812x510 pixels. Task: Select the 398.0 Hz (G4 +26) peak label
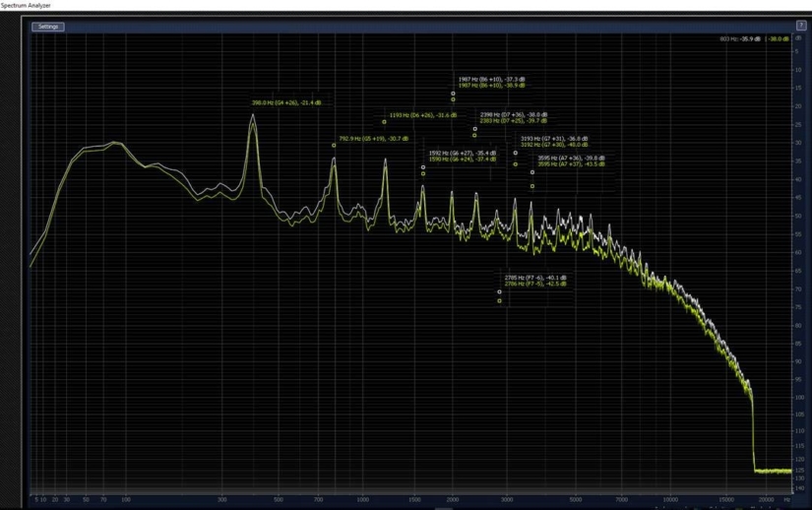pos(286,103)
